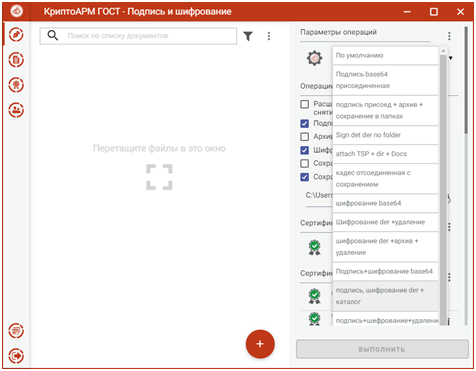Screen dimensions: 476x371
Task: Uncheck the Подп... signing checkbox
Action: click(305, 124)
